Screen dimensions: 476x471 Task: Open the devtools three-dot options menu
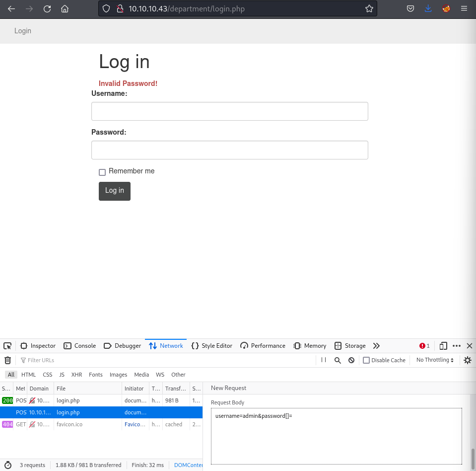(457, 346)
